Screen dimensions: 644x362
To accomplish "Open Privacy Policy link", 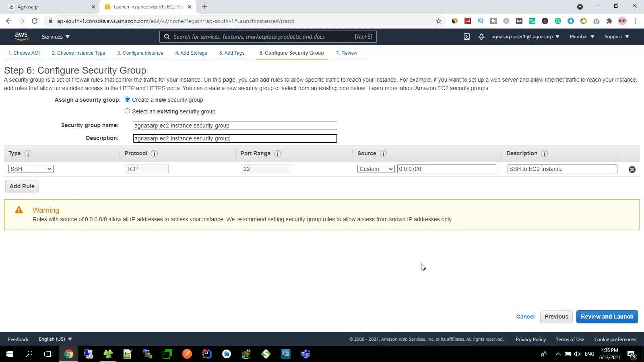I will tap(530, 339).
